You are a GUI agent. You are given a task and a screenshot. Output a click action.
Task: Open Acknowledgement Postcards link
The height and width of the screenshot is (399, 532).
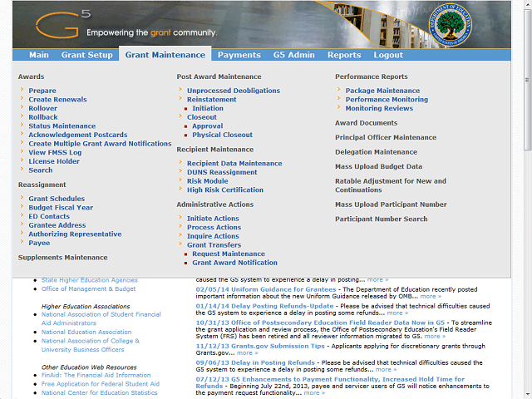click(x=78, y=135)
